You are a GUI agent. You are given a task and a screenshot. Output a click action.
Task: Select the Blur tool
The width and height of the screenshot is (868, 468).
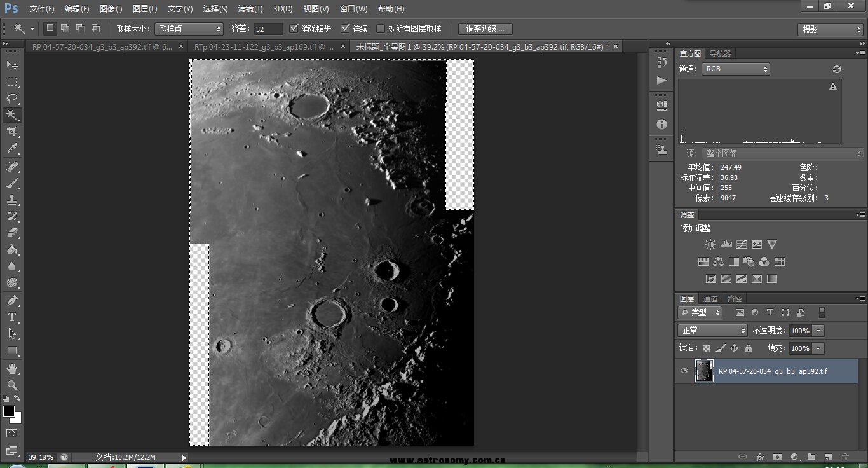pyautogui.click(x=12, y=266)
